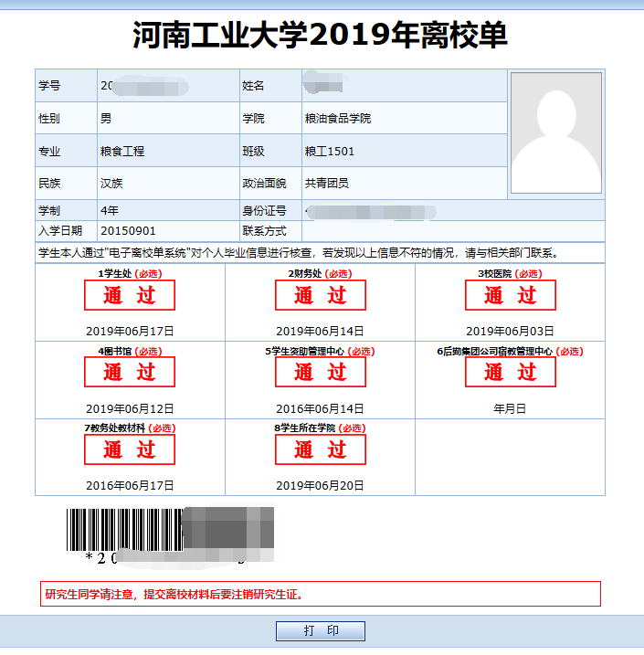The height and width of the screenshot is (655, 644).
Task: Select the student photo placeholder
Action: tap(555, 132)
